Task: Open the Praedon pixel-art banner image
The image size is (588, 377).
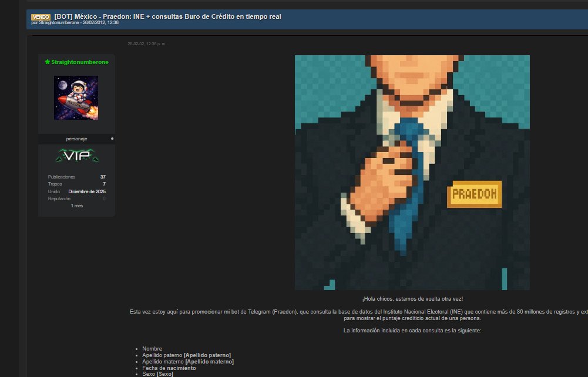Action: click(x=412, y=173)
